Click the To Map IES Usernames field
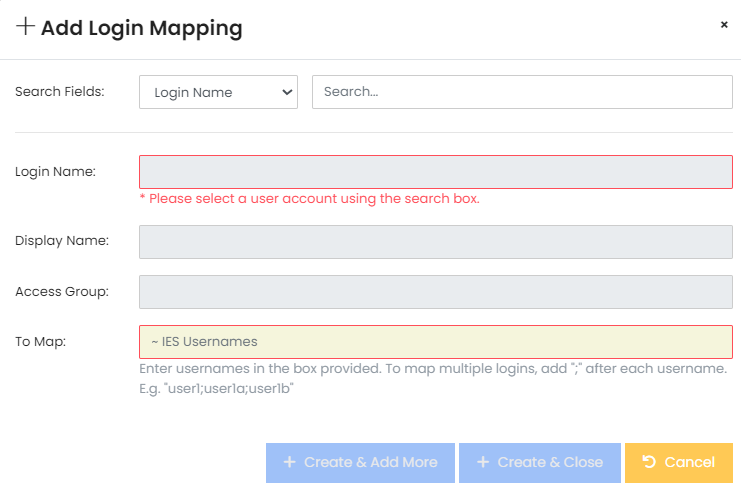Screen dimensions: 741x491 coord(435,342)
